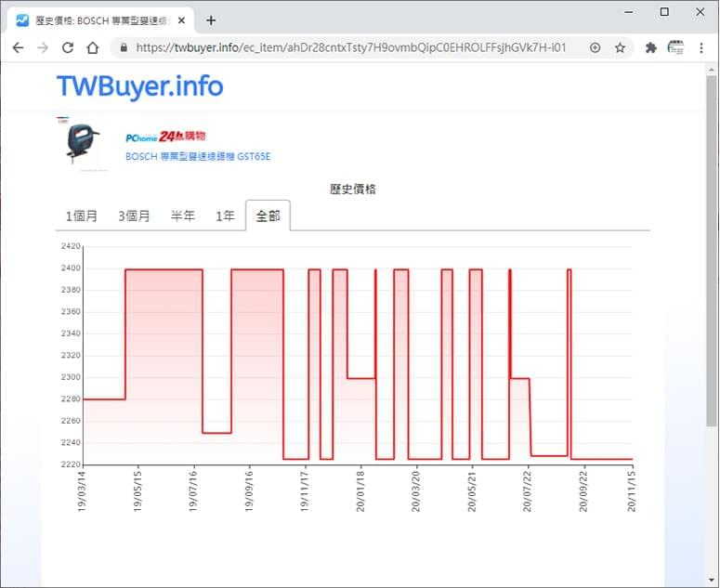Click the scrollbar up arrow

point(712,70)
